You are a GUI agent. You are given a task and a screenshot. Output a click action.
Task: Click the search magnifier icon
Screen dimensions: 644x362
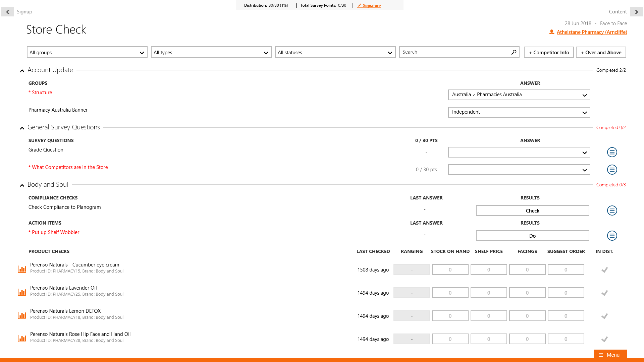(514, 52)
